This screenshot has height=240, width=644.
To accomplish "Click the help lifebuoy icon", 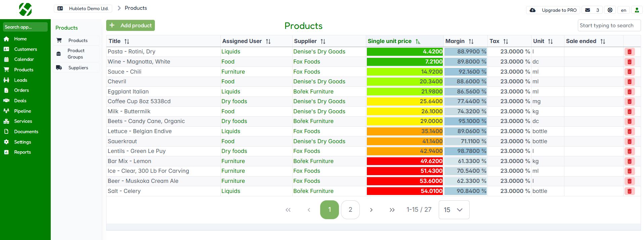I will point(610,10).
